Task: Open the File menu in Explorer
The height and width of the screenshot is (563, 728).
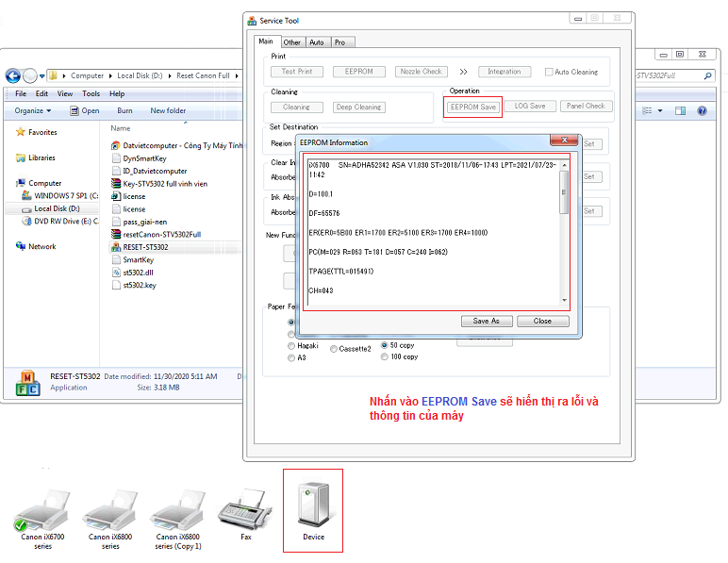Action: coord(21,93)
